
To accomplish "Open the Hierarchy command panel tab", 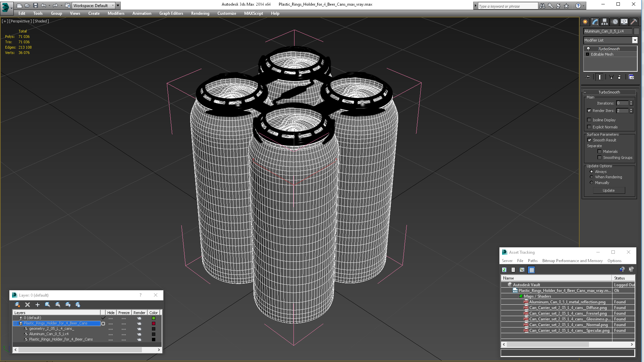I will click(x=604, y=22).
